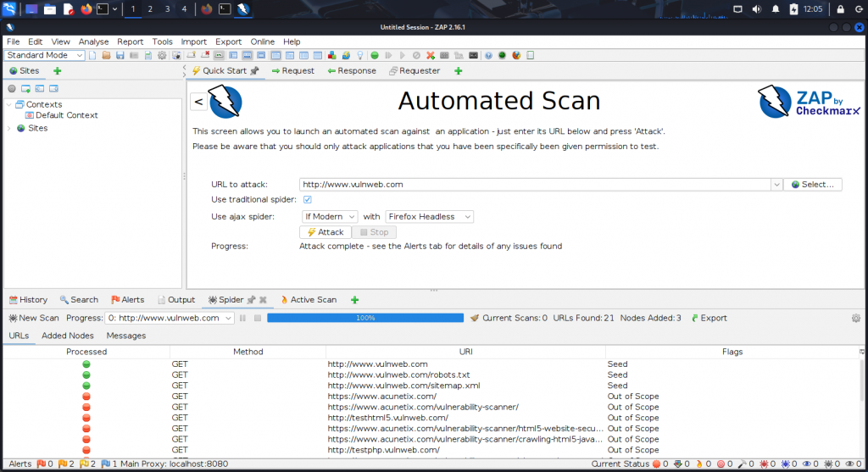Click the Persist Session save icon

[x=120, y=55]
